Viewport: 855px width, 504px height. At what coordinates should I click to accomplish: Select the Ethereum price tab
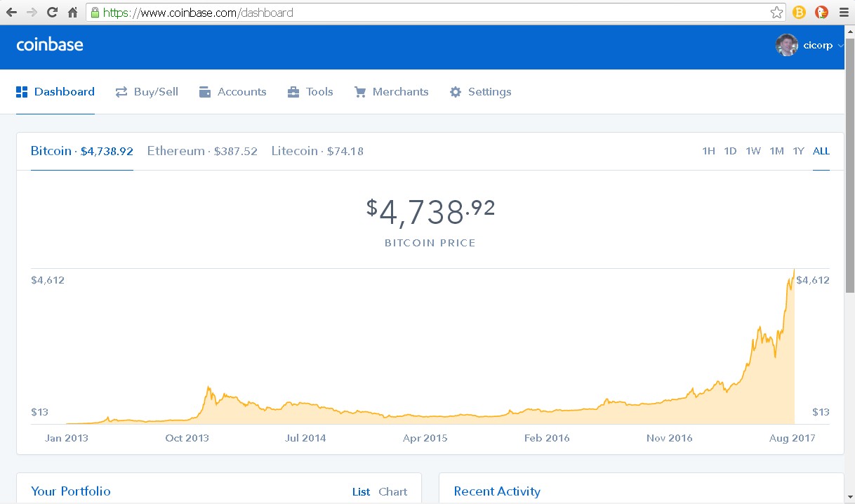[202, 151]
